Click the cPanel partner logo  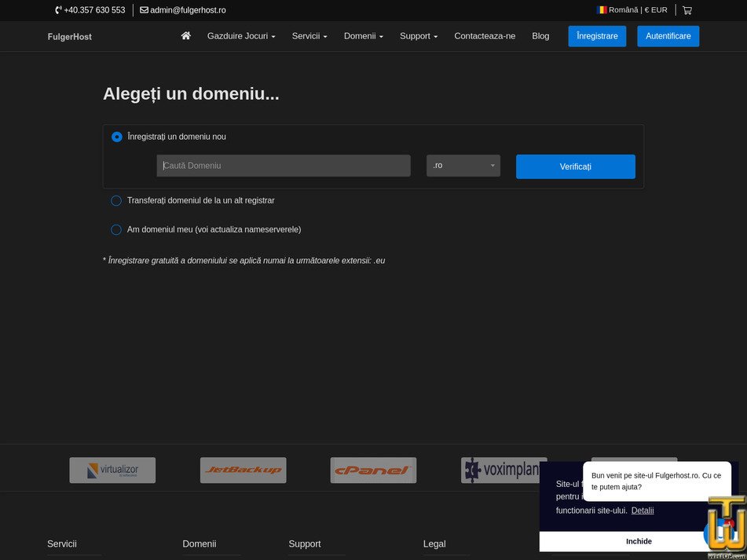pyautogui.click(x=373, y=470)
